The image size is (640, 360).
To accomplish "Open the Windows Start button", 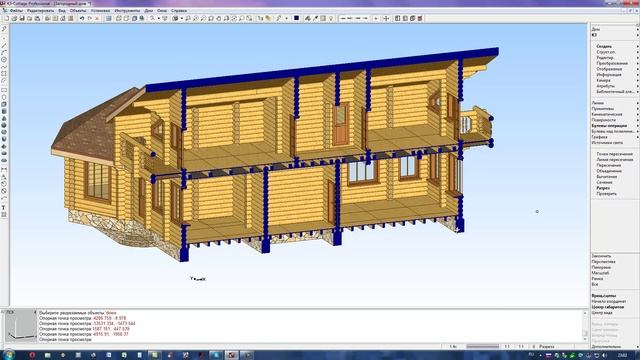I will [9, 355].
